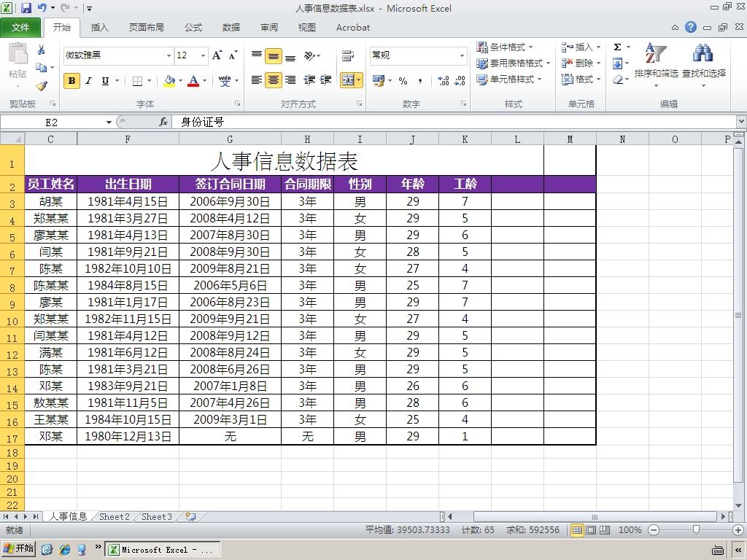This screenshot has height=560, width=747.
Task: Open the 文件 File tab
Action: click(20, 28)
